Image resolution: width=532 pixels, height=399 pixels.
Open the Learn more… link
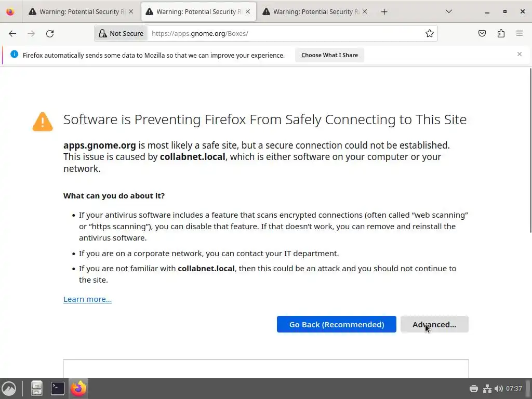tap(87, 299)
